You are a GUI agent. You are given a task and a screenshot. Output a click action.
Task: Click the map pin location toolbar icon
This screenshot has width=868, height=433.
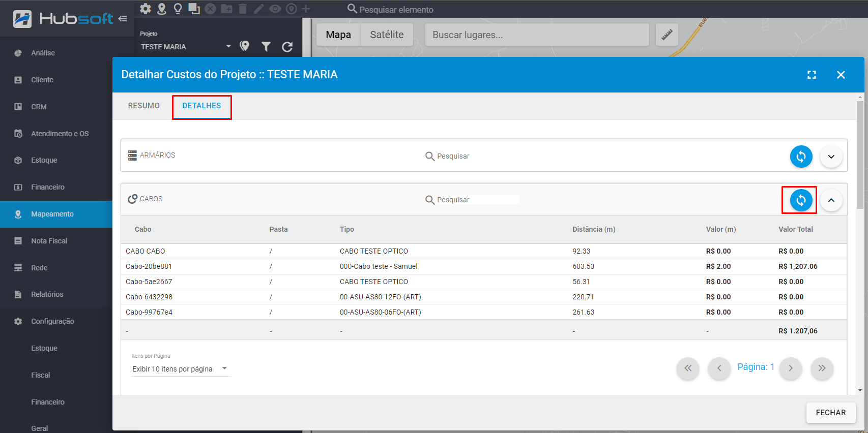point(162,9)
